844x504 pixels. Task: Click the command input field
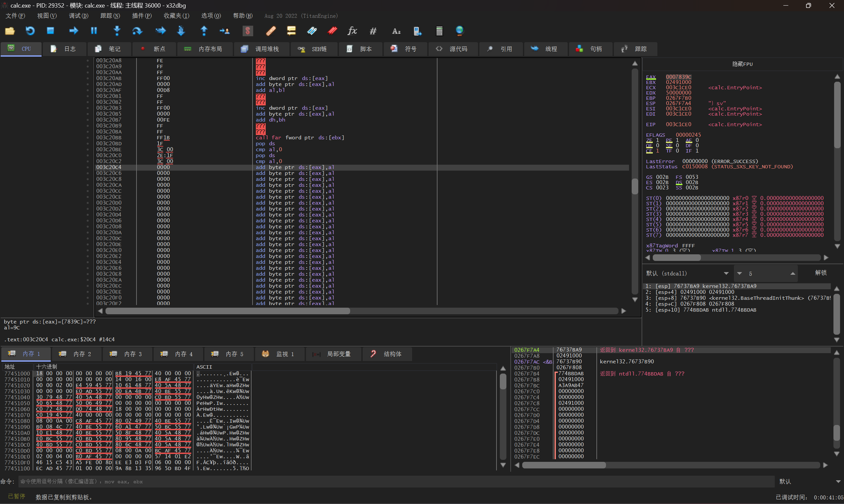(396, 482)
